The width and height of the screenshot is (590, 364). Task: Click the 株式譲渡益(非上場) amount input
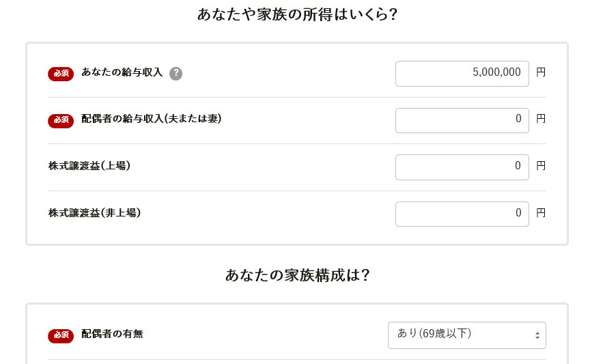(462, 214)
